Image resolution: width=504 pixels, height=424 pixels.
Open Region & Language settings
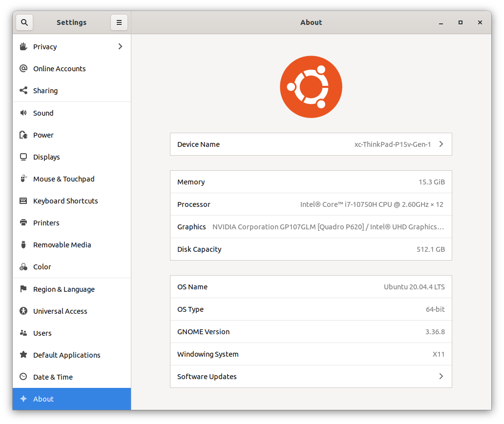[72, 289]
